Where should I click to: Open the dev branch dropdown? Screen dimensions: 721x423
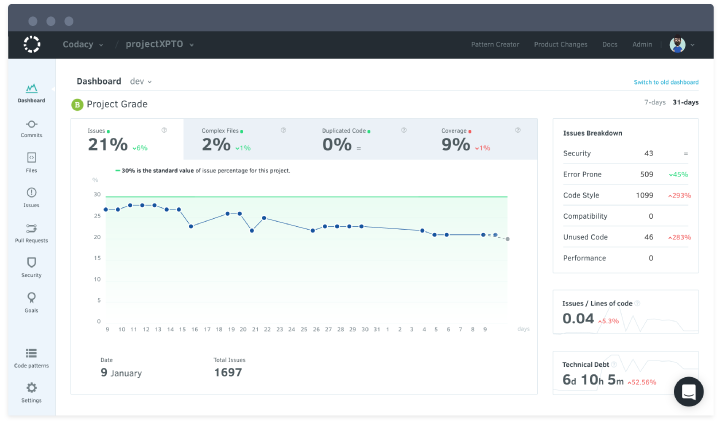point(141,81)
